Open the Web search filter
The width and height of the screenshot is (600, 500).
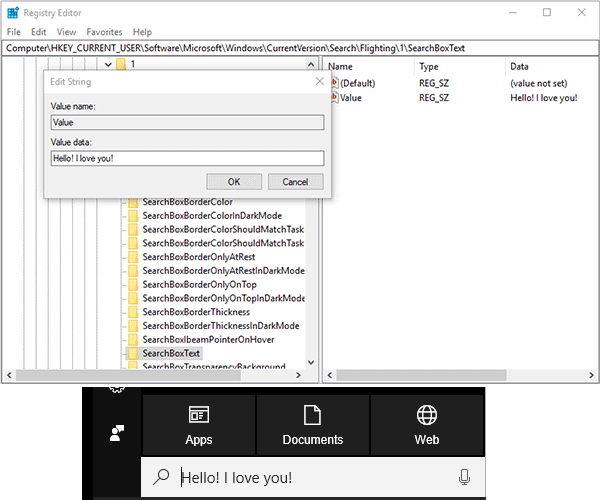(x=427, y=425)
